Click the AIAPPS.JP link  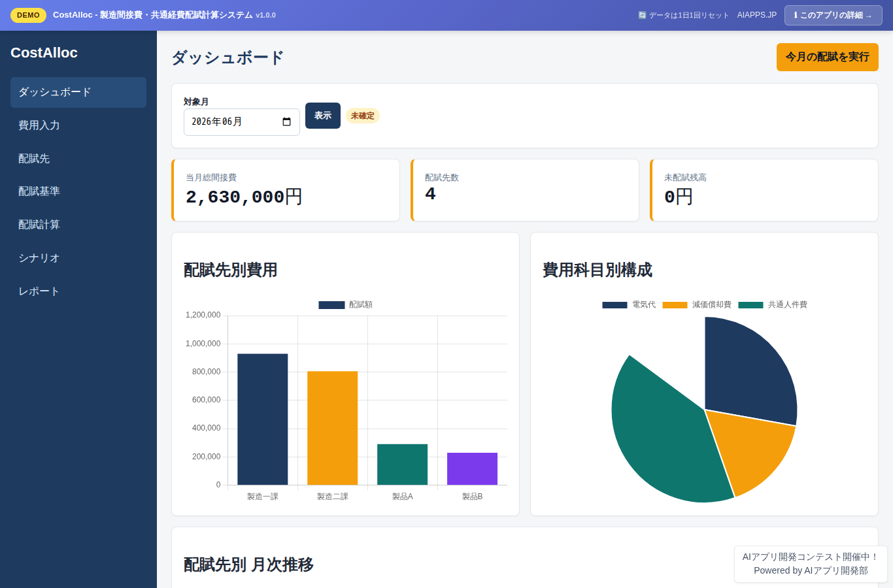pos(757,15)
